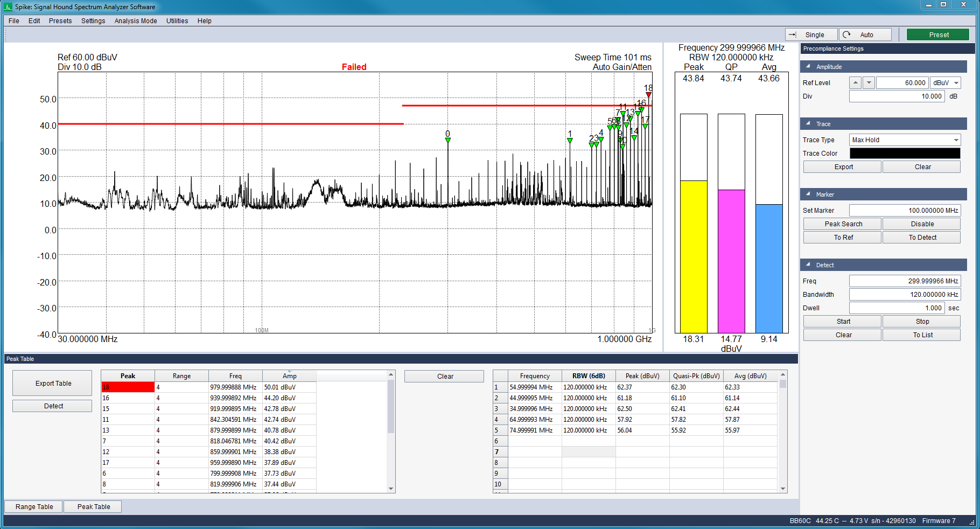Switch to the Range Table tab
980x529 pixels.
[33, 506]
